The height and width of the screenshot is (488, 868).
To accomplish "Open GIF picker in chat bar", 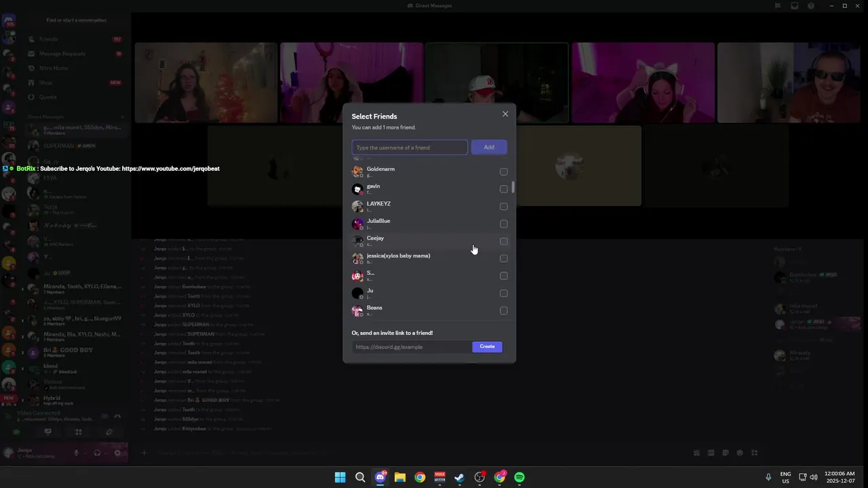I will (x=711, y=453).
